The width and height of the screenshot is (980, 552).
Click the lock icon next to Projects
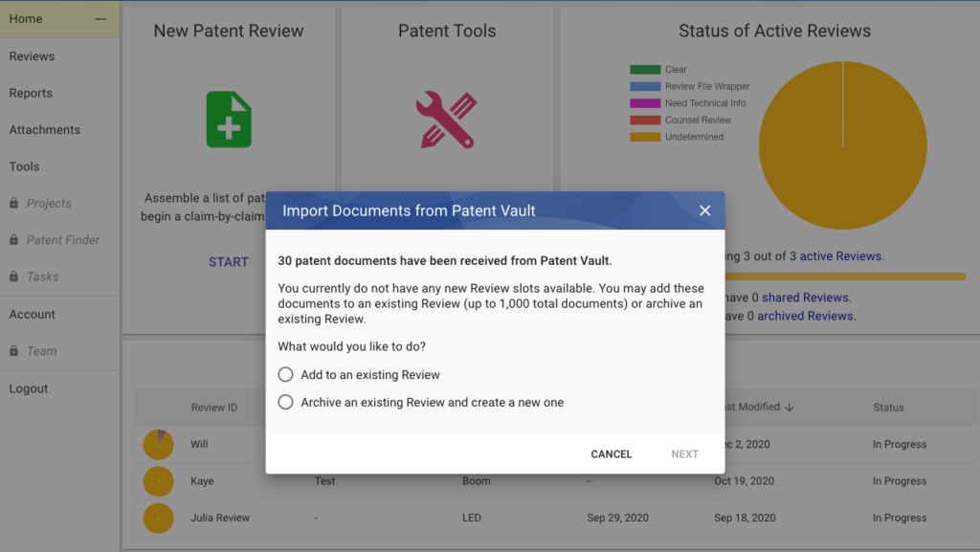point(13,204)
